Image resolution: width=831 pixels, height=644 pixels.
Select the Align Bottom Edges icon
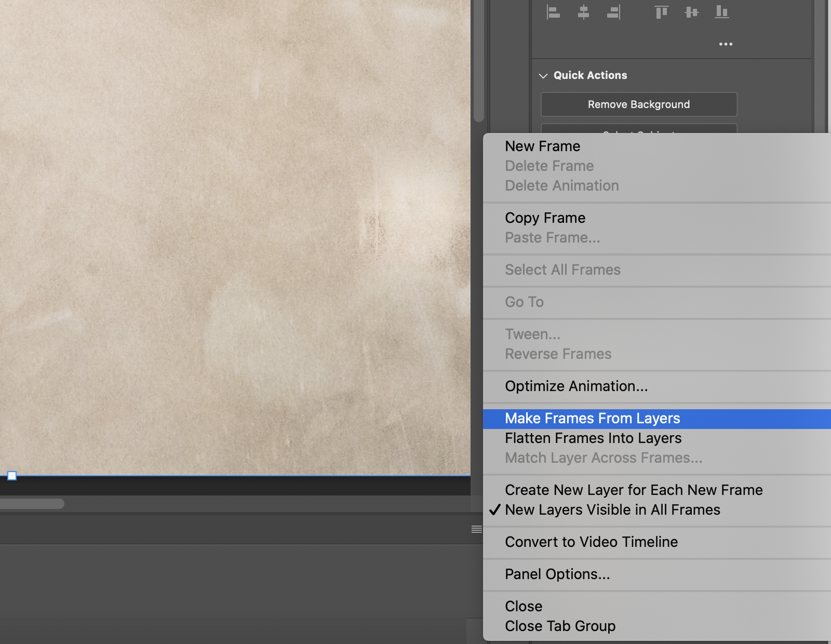click(x=722, y=12)
